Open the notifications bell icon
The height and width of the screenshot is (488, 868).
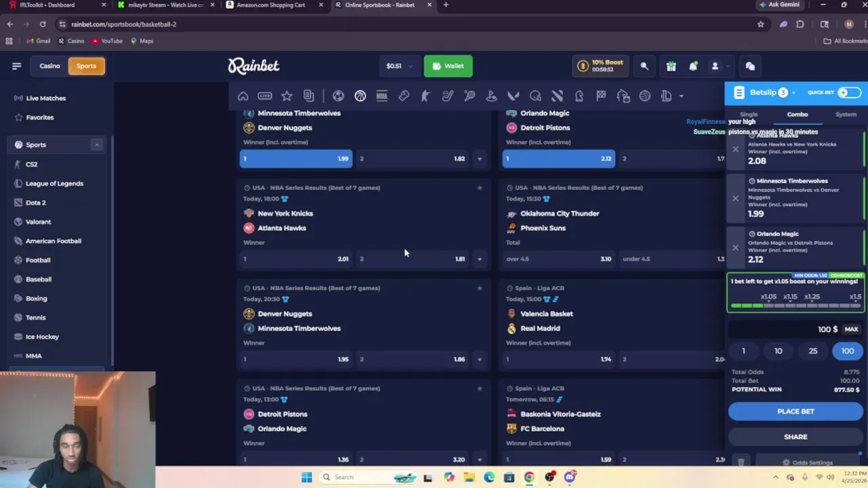[693, 66]
